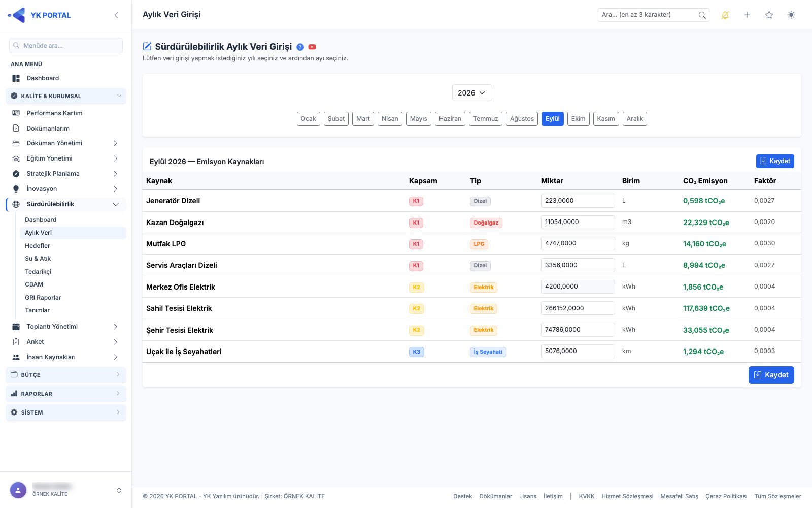Select the Ağustos month button
The width and height of the screenshot is (812, 508).
[522, 119]
